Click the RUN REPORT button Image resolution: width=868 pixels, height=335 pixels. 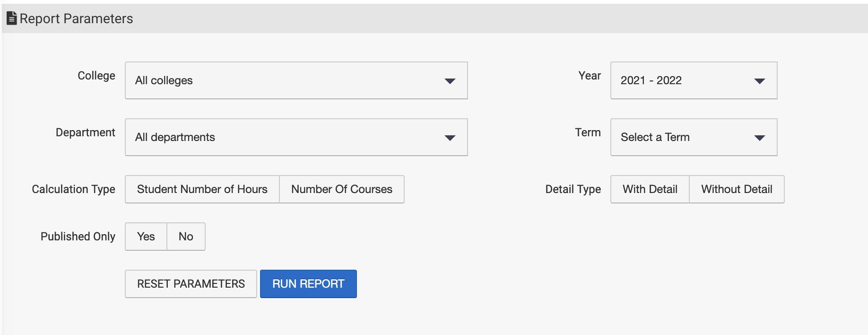[x=308, y=284]
